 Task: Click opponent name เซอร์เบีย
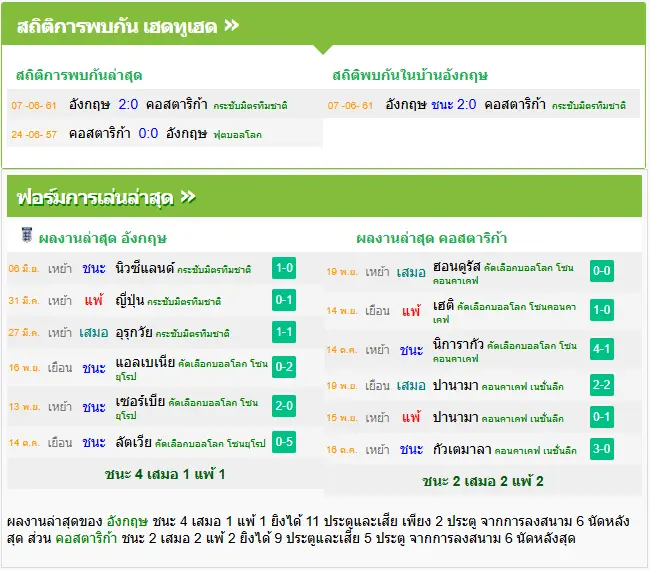click(141, 401)
